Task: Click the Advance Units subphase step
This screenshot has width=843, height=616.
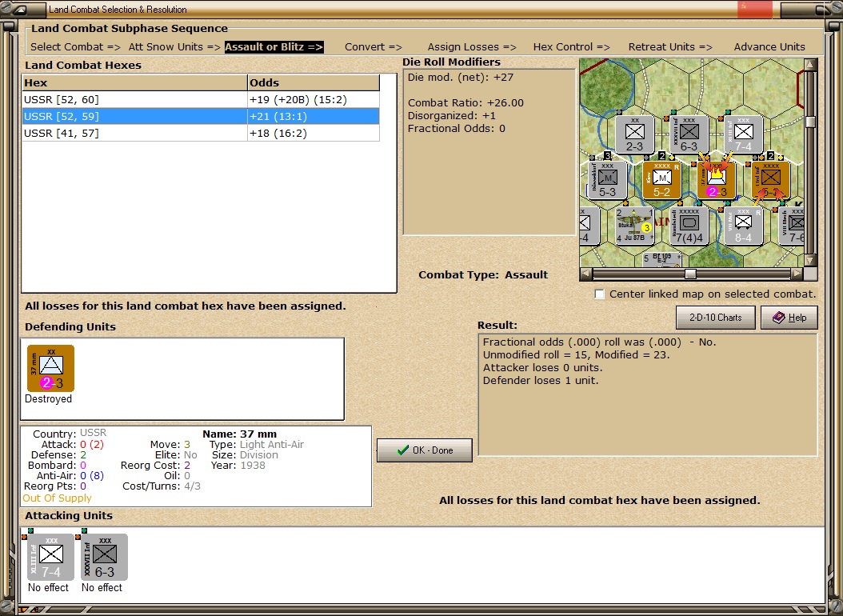Action: 769,46
